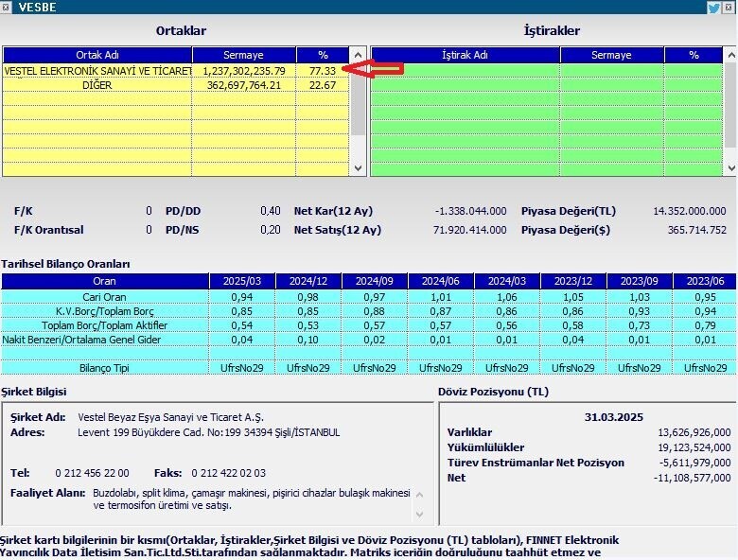Select the Bilanço Tipi row label
The height and width of the screenshot is (560, 738).
pos(104,368)
